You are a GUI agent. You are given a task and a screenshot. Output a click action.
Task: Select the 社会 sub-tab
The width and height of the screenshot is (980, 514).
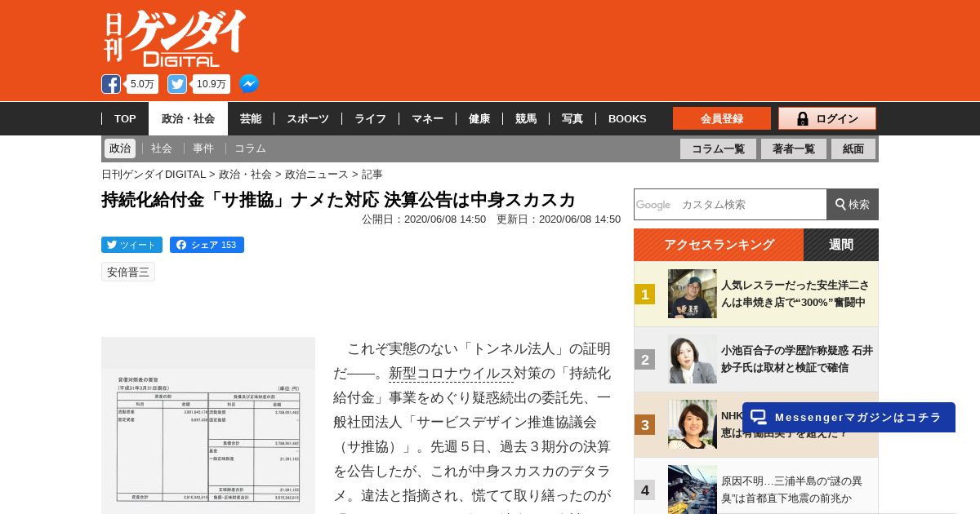point(162,148)
